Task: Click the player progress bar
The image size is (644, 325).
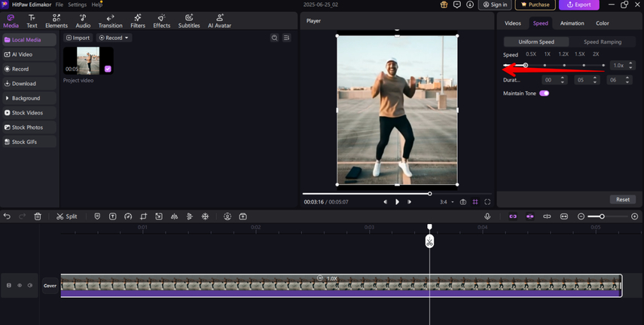Action: tap(397, 193)
